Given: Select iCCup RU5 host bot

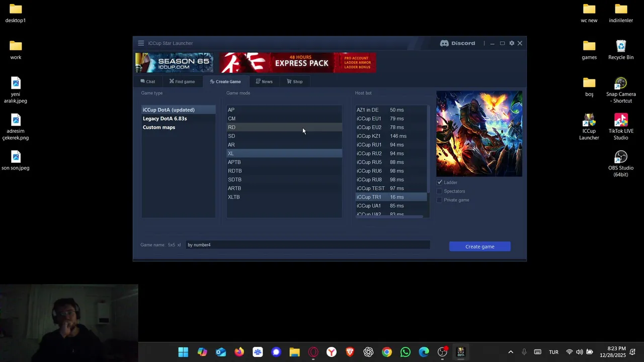Looking at the screenshot, I should [x=391, y=162].
